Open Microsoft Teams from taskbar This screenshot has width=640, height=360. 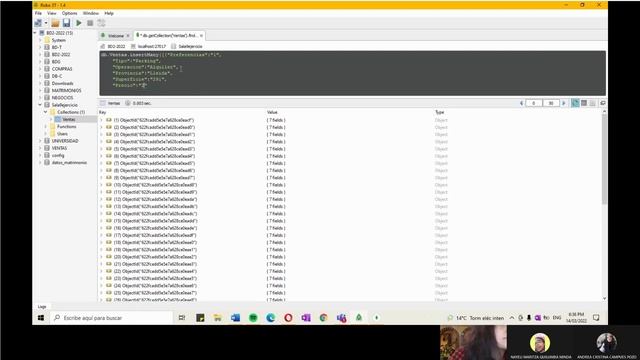341,318
